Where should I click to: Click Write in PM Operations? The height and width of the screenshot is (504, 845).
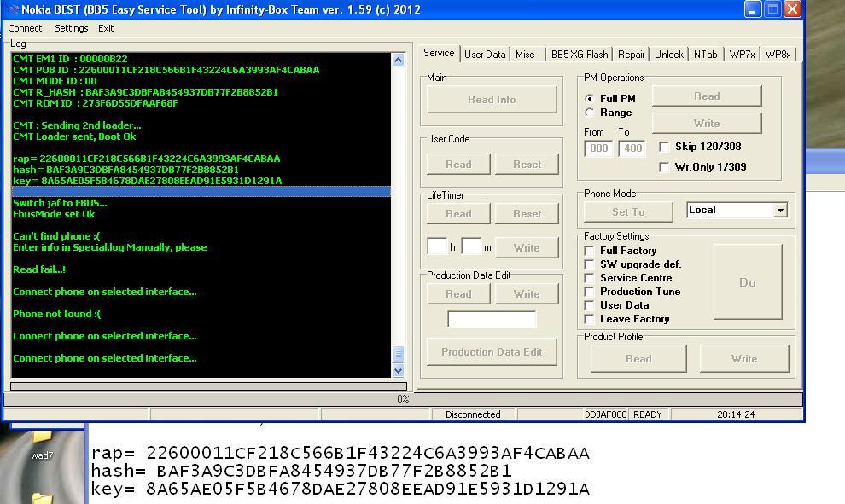pyautogui.click(x=707, y=124)
